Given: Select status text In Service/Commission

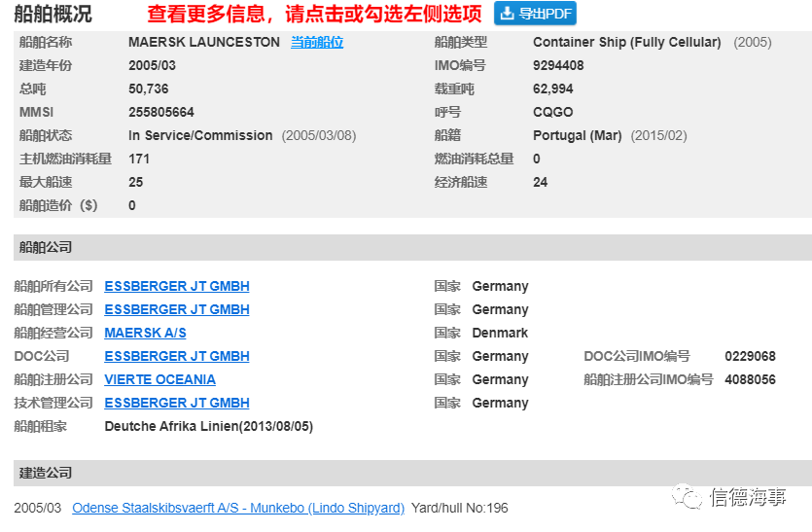Looking at the screenshot, I should [x=200, y=135].
